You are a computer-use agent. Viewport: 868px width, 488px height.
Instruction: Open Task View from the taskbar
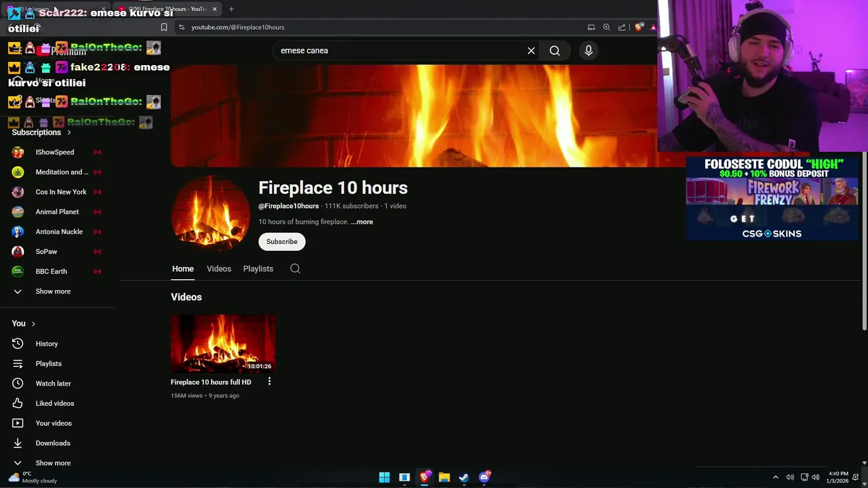(x=404, y=477)
